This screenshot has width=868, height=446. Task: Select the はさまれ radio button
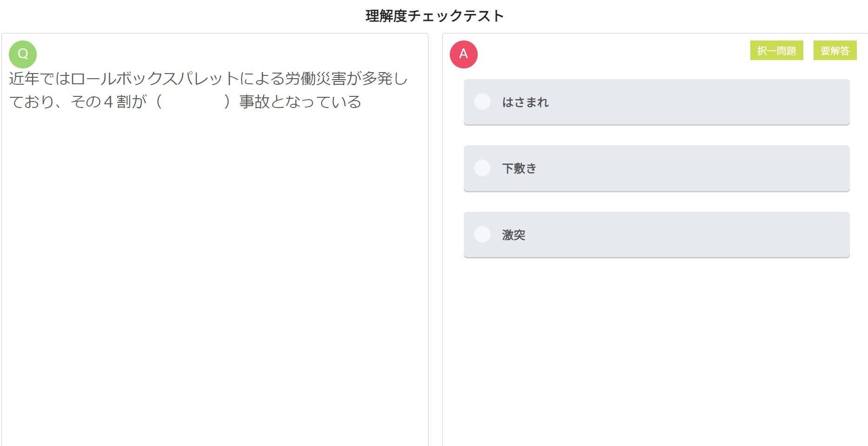(482, 101)
